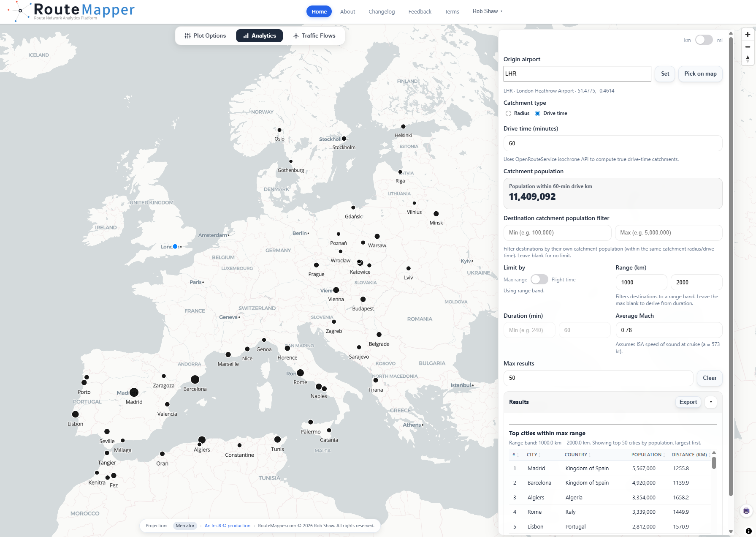Sort results by the # column
The width and height of the screenshot is (756, 537).
515,455
